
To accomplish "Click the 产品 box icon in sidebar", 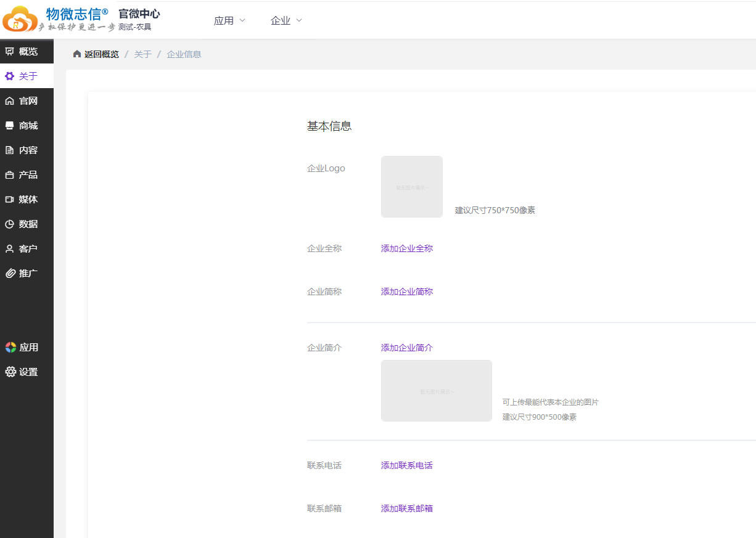I will (x=10, y=175).
